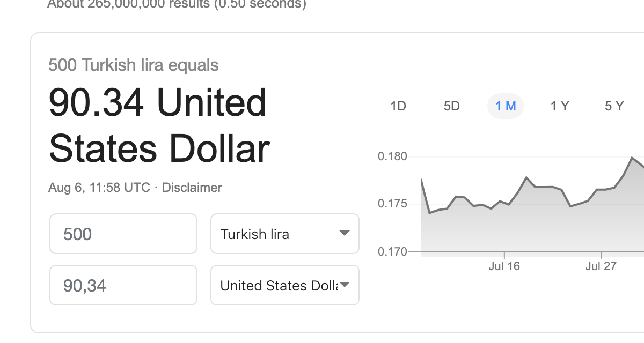Click the Turkish lira dropdown arrow
Image resolution: width=644 pixels, height=343 pixels.
[x=345, y=233]
